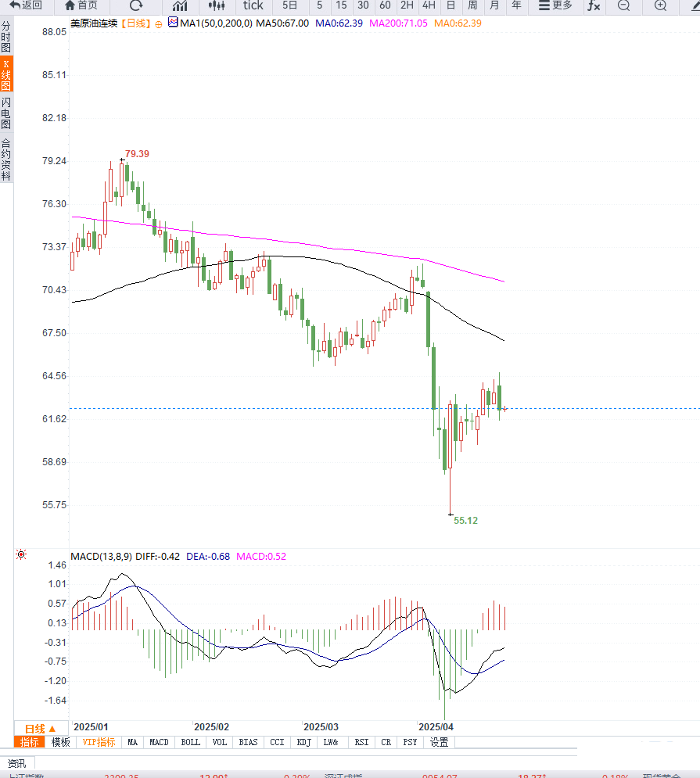Select the 日 daily interval

pos(451,5)
